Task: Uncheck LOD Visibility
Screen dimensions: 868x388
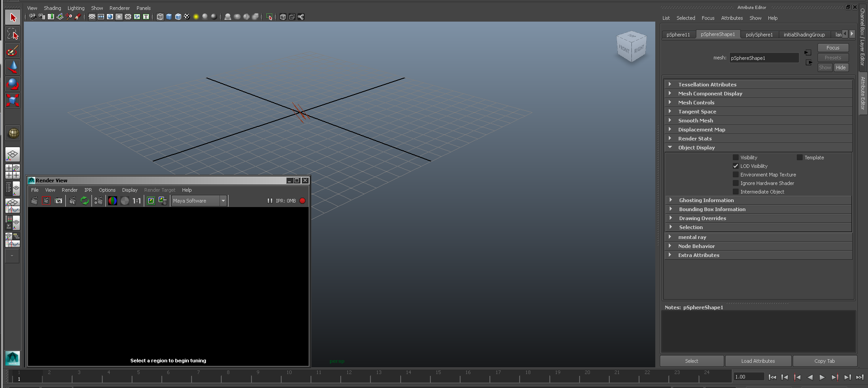Action: [736, 166]
